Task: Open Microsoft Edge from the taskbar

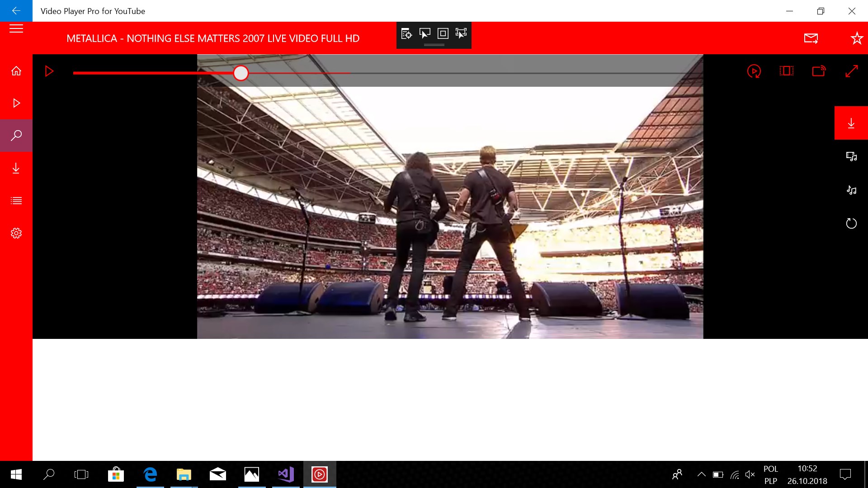Action: (x=150, y=474)
